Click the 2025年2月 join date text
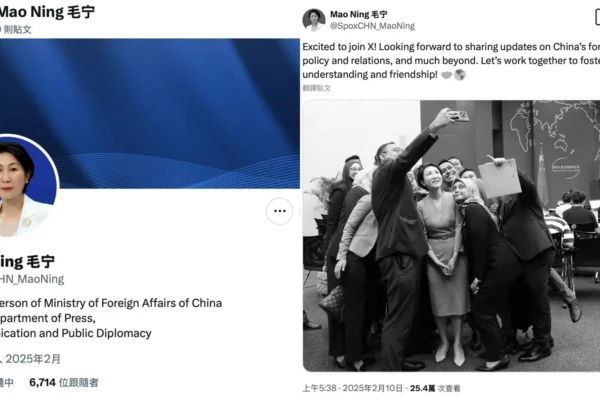Viewport: 600px width, 400px height. (33, 359)
